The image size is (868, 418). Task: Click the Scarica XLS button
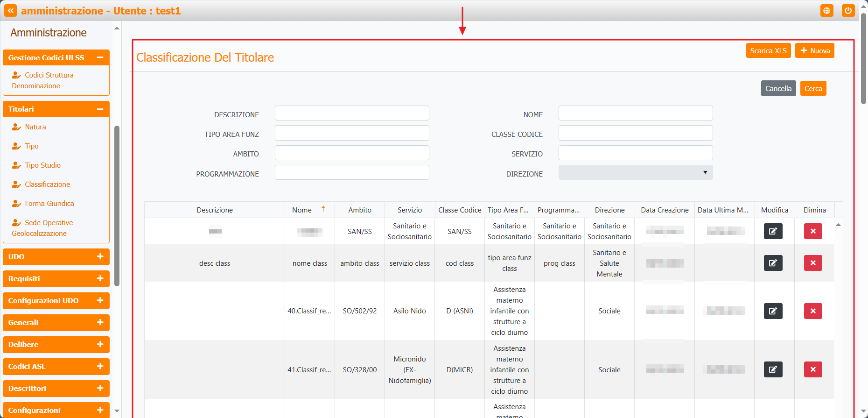[x=768, y=50]
